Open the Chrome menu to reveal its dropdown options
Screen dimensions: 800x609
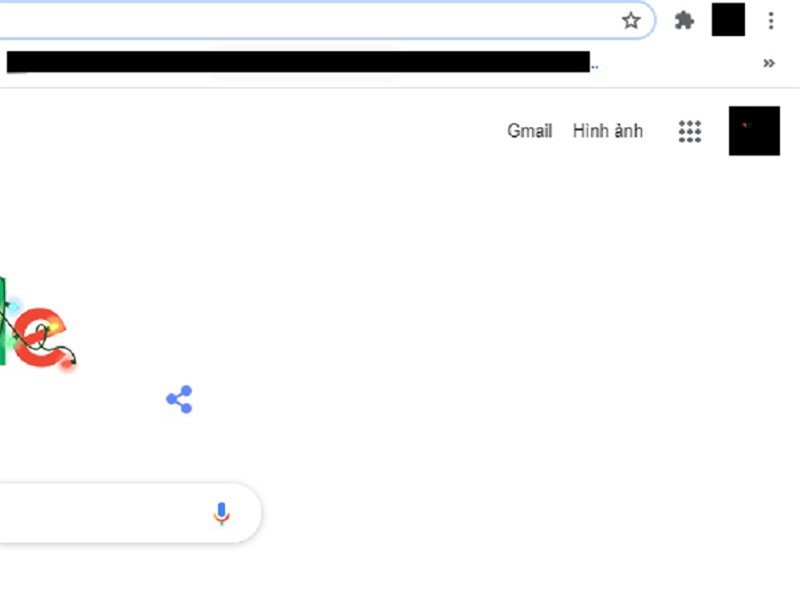[x=771, y=19]
